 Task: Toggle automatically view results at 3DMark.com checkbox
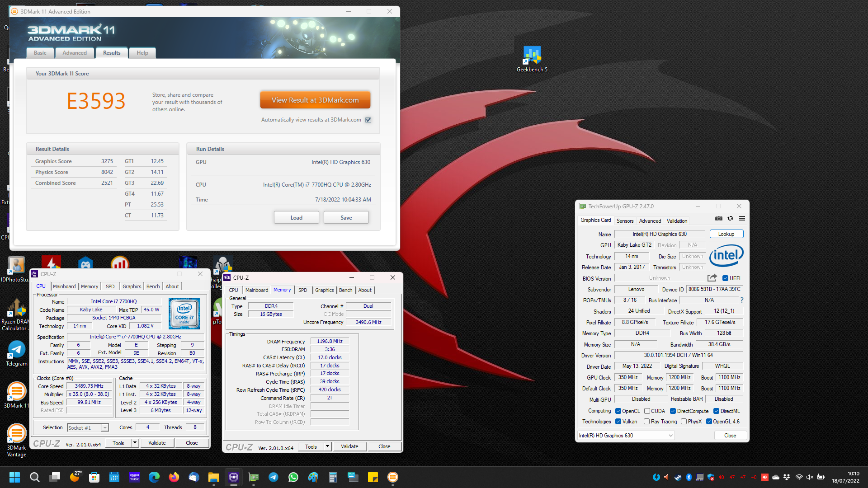pyautogui.click(x=368, y=120)
